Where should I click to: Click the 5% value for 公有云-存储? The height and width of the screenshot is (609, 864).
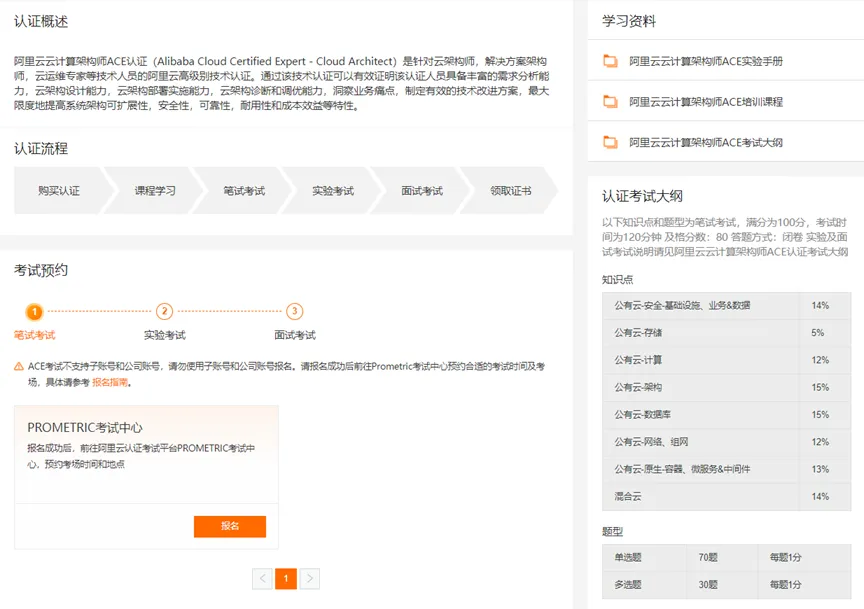[x=818, y=333]
